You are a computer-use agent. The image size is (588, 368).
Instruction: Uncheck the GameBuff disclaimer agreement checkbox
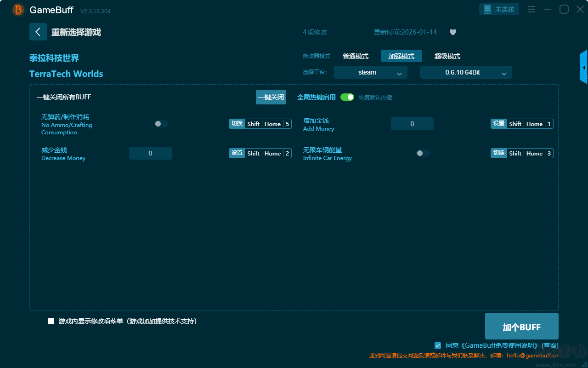(437, 345)
